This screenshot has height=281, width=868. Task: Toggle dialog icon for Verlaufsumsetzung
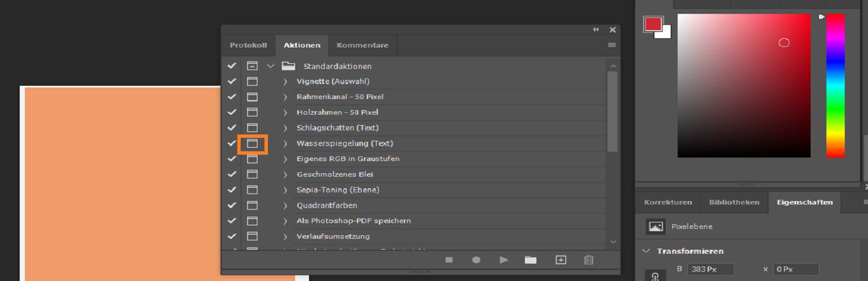click(252, 236)
